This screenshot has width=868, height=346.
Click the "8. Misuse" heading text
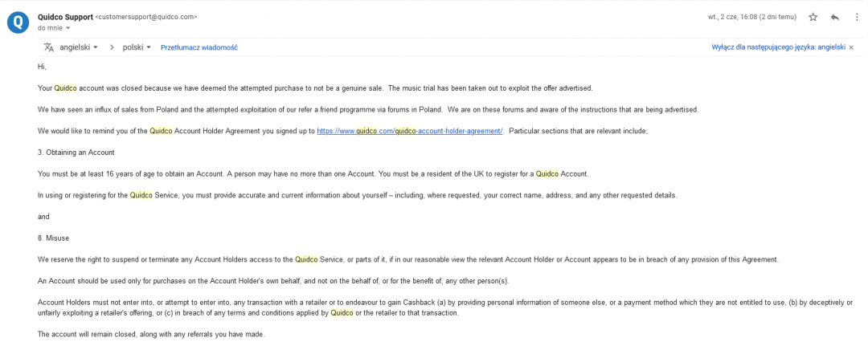55,238
